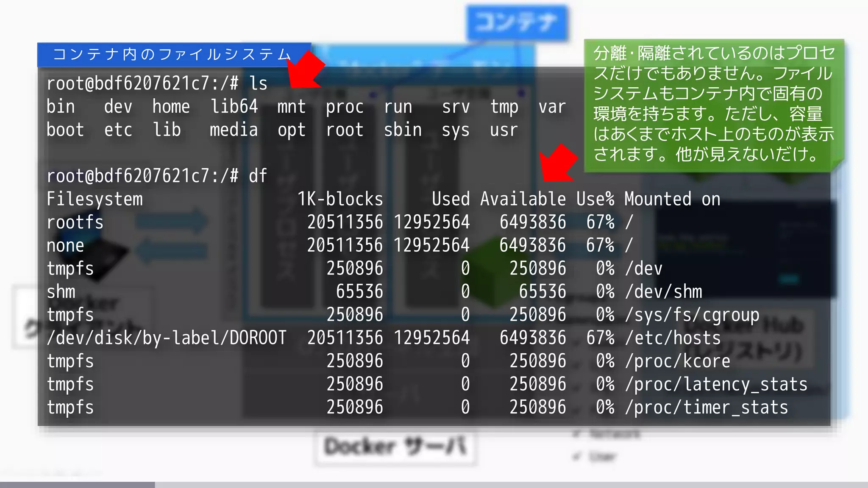Click the media directory entry

(234, 130)
